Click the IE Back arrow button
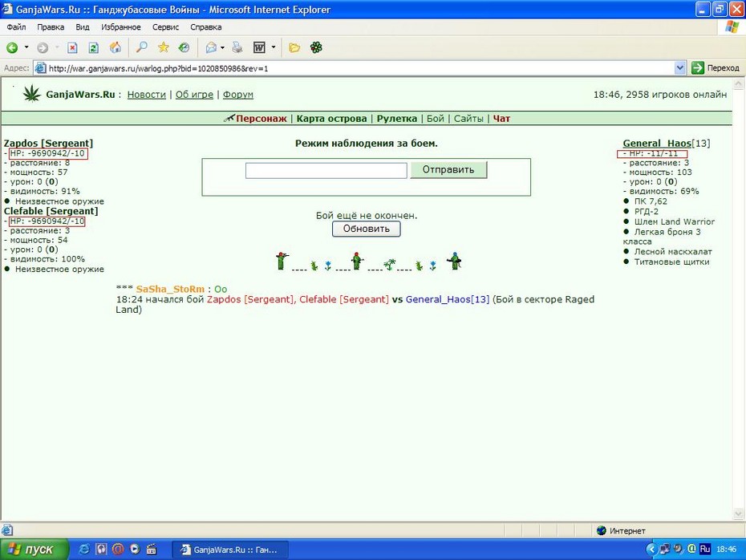The height and width of the screenshot is (560, 746). pos(12,47)
